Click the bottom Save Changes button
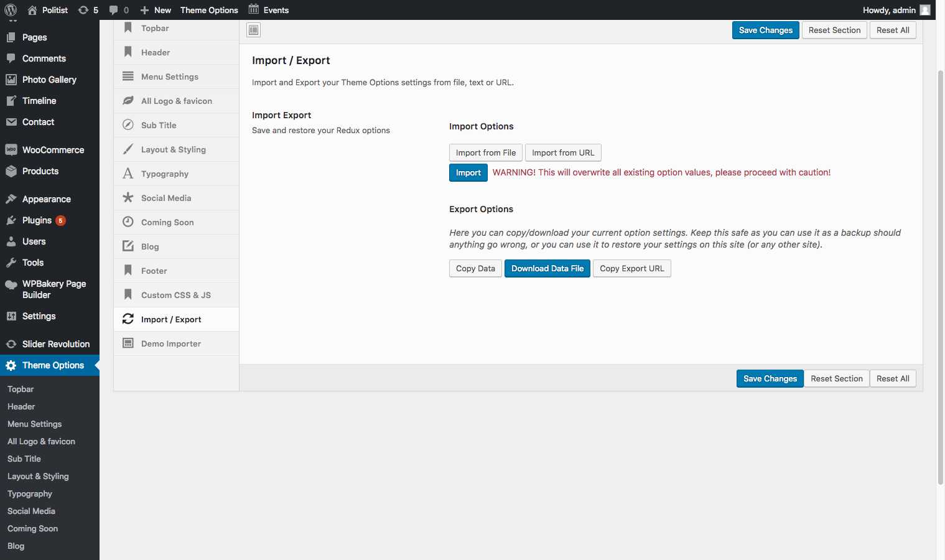 coord(770,378)
